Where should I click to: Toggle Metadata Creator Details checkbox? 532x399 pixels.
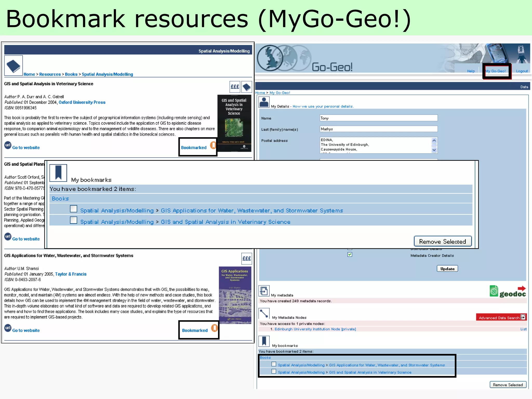point(350,255)
